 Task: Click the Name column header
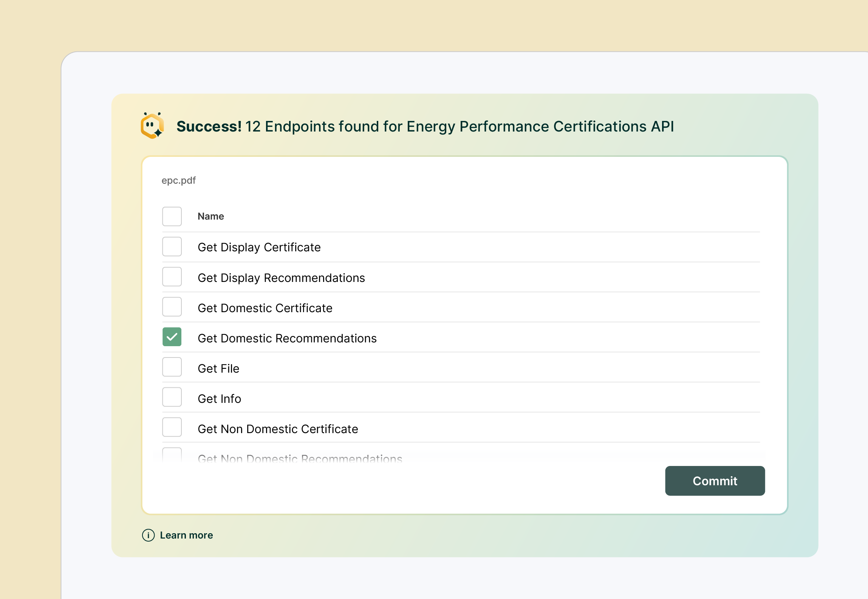point(211,216)
